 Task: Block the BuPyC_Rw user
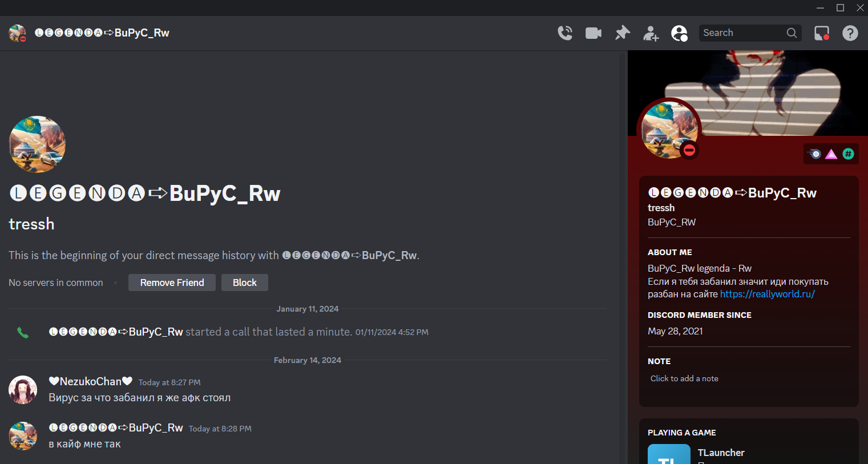tap(245, 283)
